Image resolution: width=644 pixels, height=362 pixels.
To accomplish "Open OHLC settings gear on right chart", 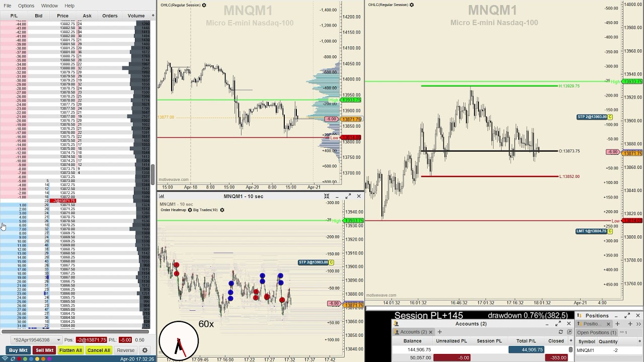I will (412, 5).
